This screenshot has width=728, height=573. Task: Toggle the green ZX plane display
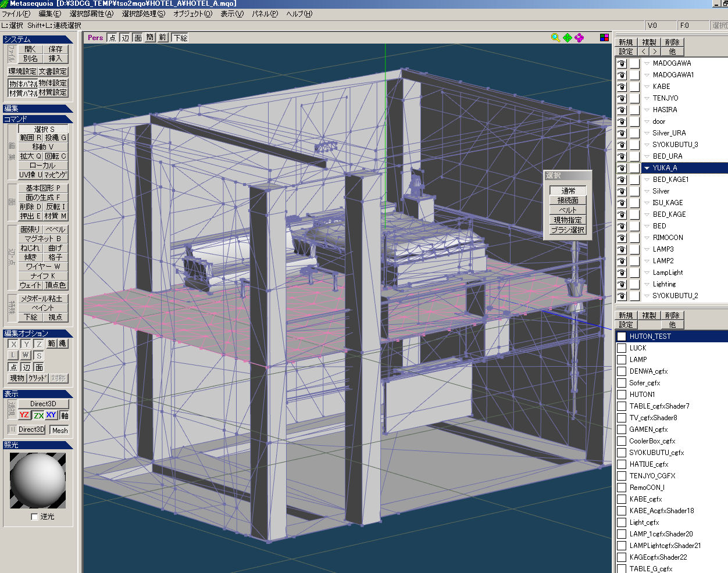(x=38, y=415)
